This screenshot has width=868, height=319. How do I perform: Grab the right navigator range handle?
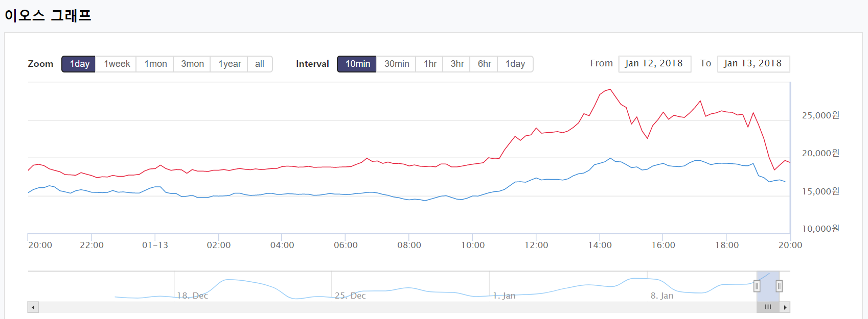pos(779,286)
